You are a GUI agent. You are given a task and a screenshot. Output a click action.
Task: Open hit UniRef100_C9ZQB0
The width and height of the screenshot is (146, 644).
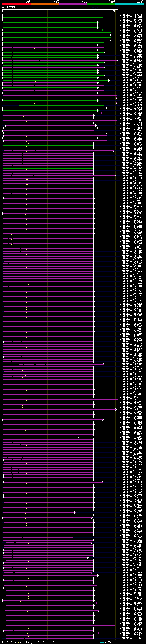click(131, 163)
